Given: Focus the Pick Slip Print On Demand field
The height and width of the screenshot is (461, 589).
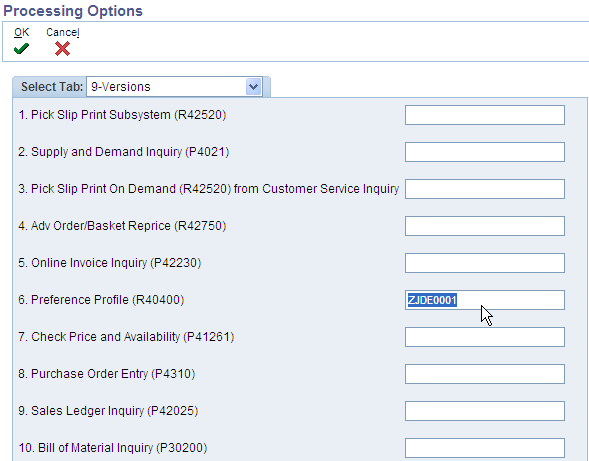Looking at the screenshot, I should pyautogui.click(x=485, y=189).
